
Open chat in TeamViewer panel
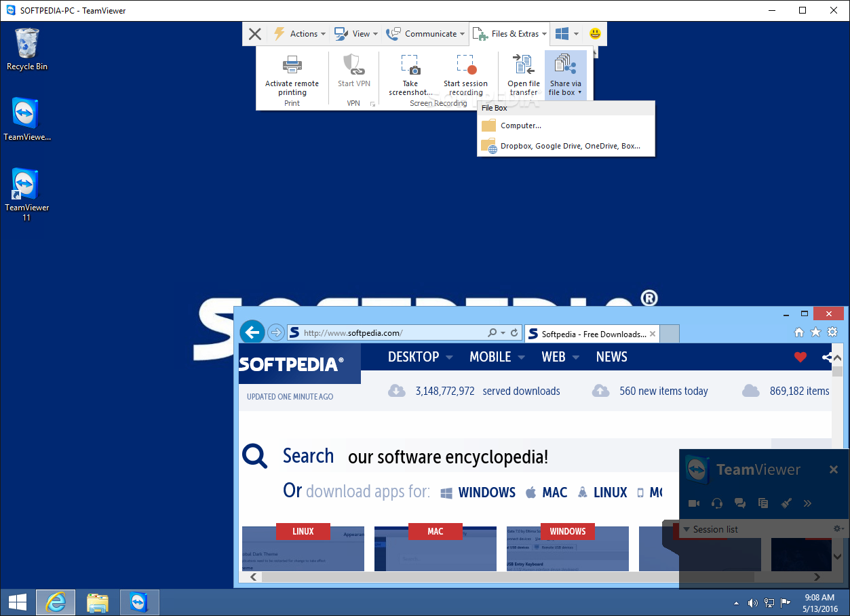click(740, 503)
